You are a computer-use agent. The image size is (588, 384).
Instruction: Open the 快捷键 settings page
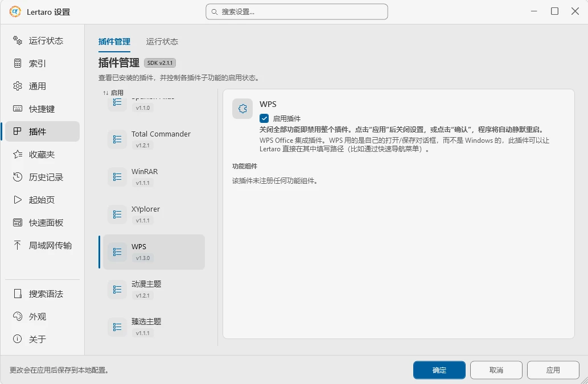(42, 109)
